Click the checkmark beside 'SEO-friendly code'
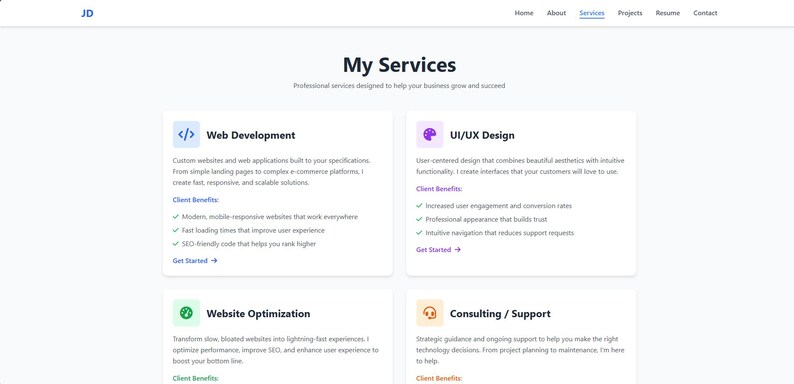 [176, 244]
